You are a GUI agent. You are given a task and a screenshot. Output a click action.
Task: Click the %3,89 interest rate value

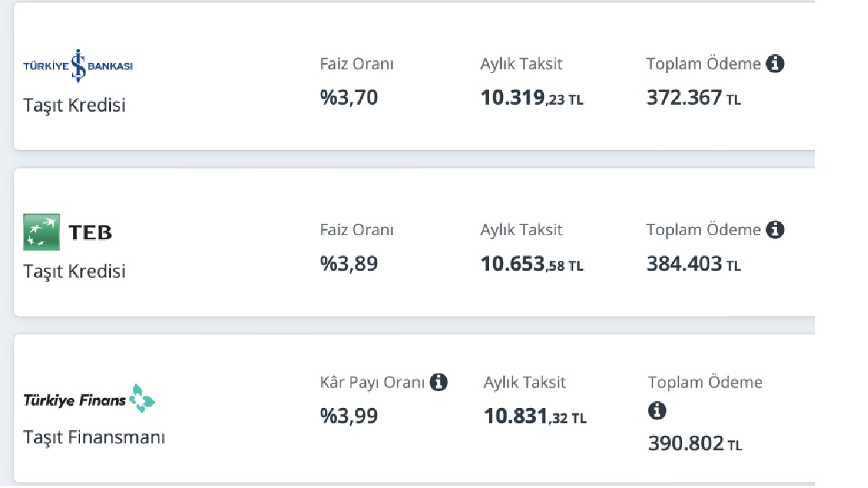click(349, 264)
